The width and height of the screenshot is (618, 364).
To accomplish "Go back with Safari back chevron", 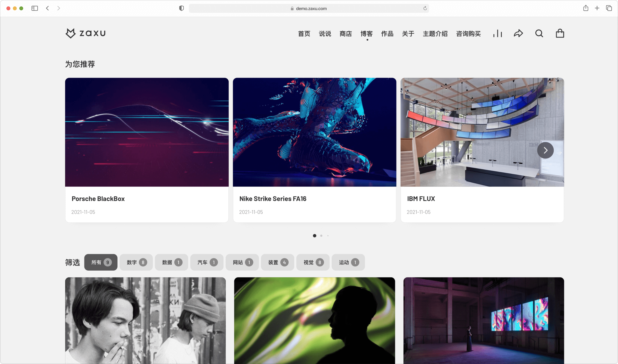I will 47,8.
